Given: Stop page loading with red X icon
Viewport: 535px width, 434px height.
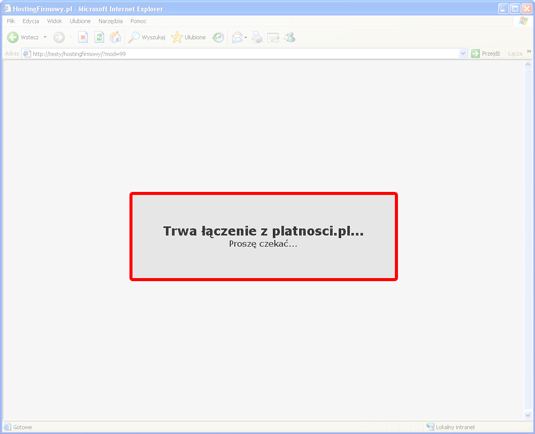Looking at the screenshot, I should 83,37.
